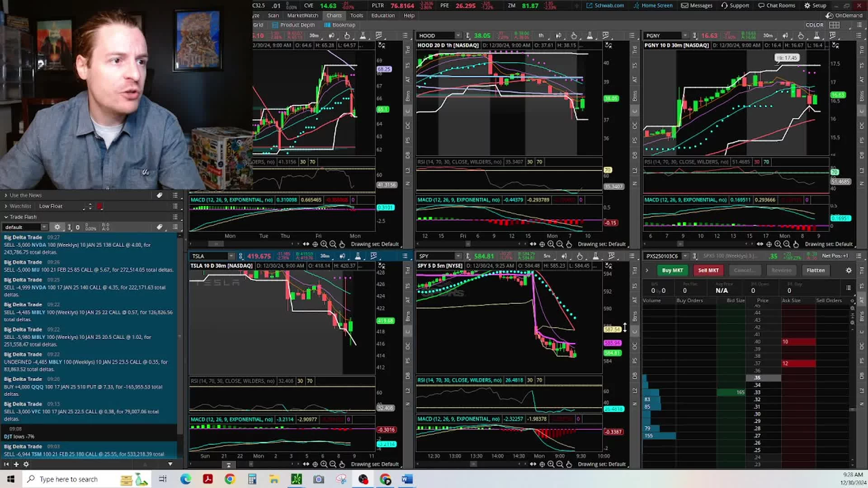The width and height of the screenshot is (868, 488).
Task: Toggle Btns side tab on SPY chart
Action: click(635, 316)
